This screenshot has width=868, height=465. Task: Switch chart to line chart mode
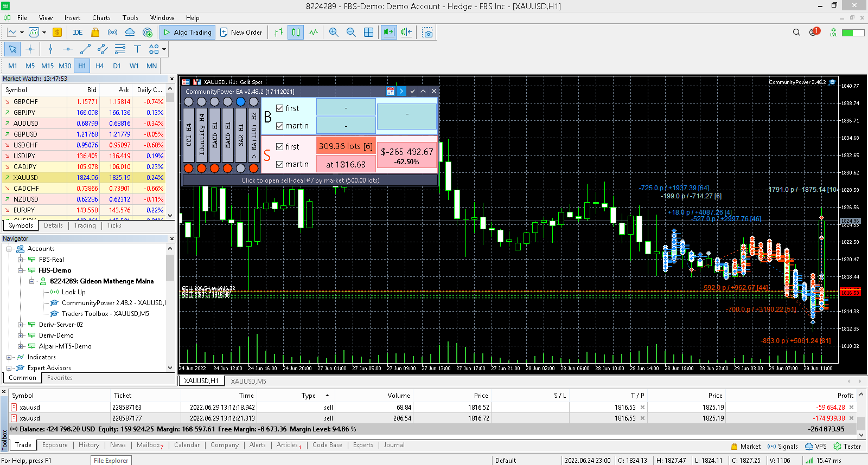(x=313, y=33)
